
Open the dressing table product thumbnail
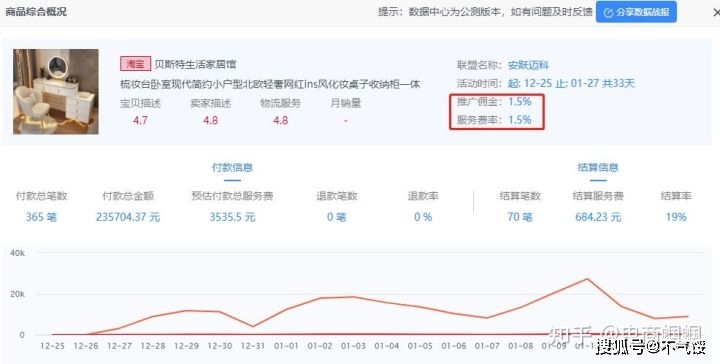56,91
